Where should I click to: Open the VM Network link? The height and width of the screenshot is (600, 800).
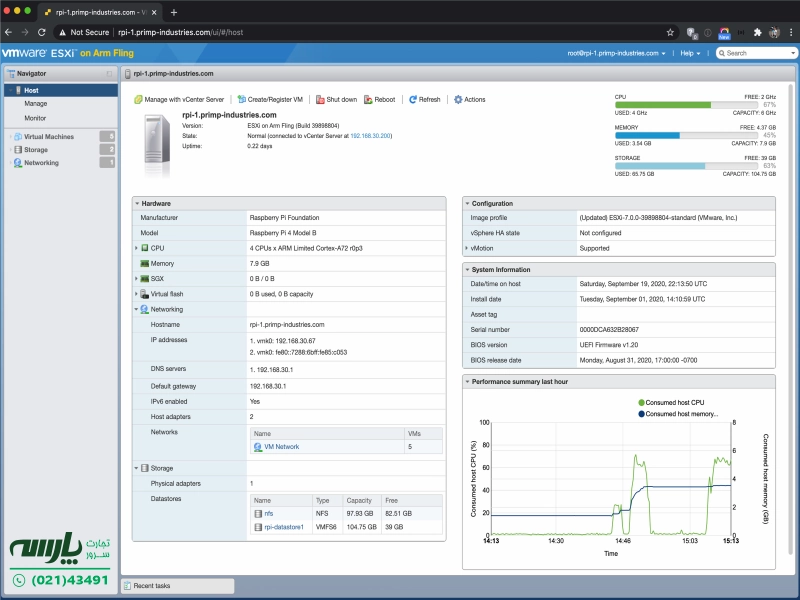click(x=282, y=447)
